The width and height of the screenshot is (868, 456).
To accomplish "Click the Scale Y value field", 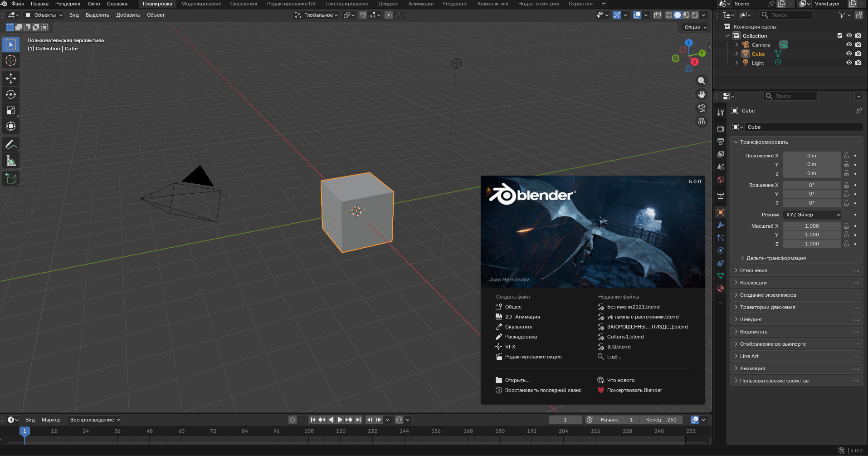I will point(812,235).
